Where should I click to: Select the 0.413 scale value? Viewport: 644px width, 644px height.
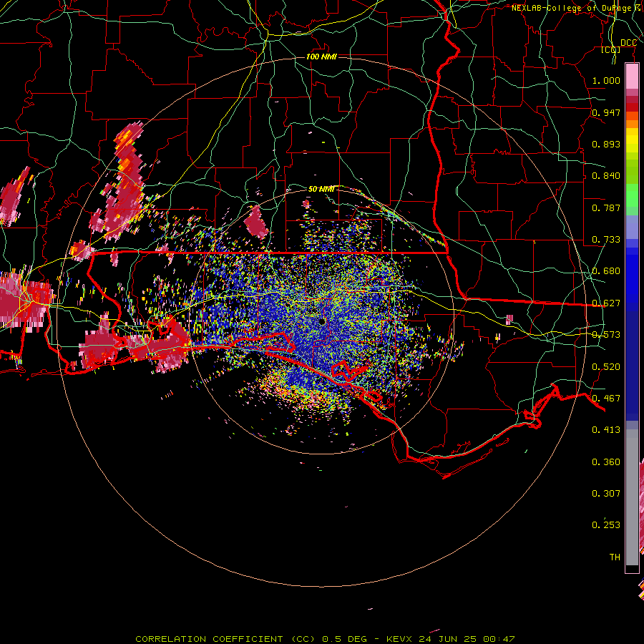[x=606, y=430]
